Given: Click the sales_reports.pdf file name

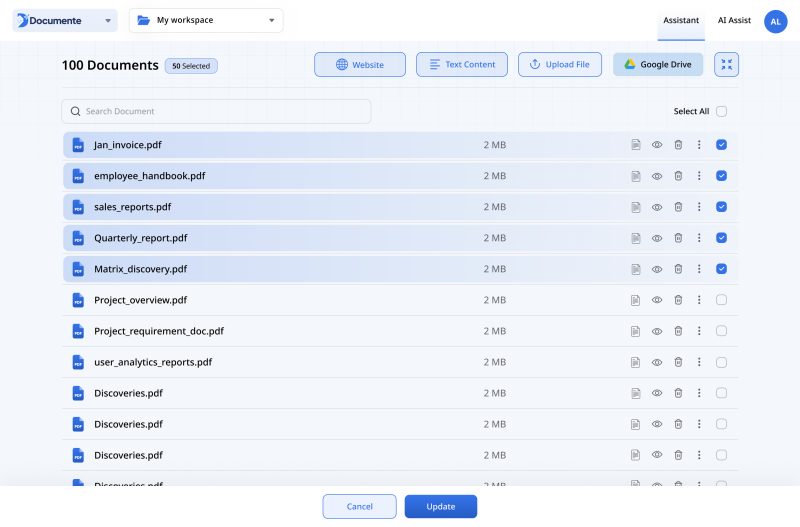Looking at the screenshot, I should tap(133, 207).
